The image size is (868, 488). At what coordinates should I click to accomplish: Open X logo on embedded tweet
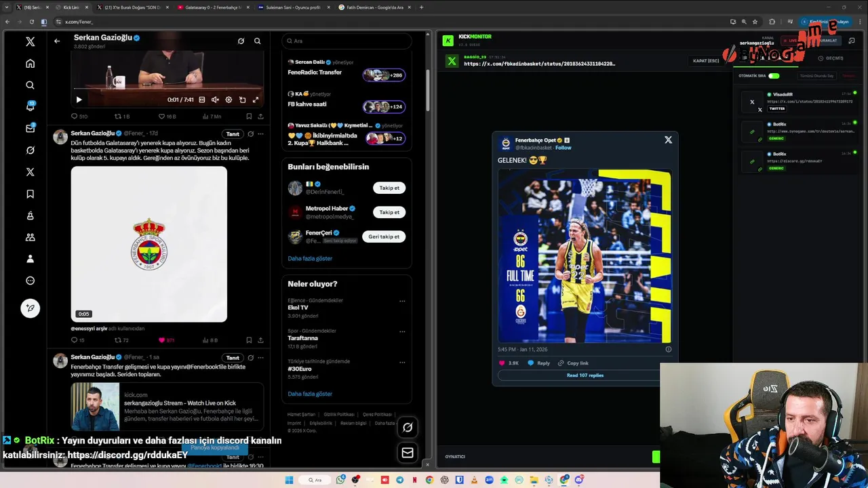668,140
